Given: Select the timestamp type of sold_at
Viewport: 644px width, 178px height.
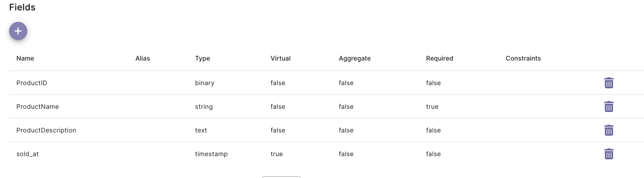Looking at the screenshot, I should (211, 154).
